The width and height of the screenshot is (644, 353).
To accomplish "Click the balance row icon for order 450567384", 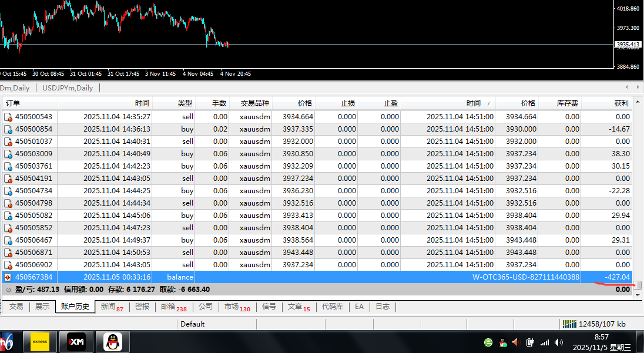I will [x=8, y=277].
